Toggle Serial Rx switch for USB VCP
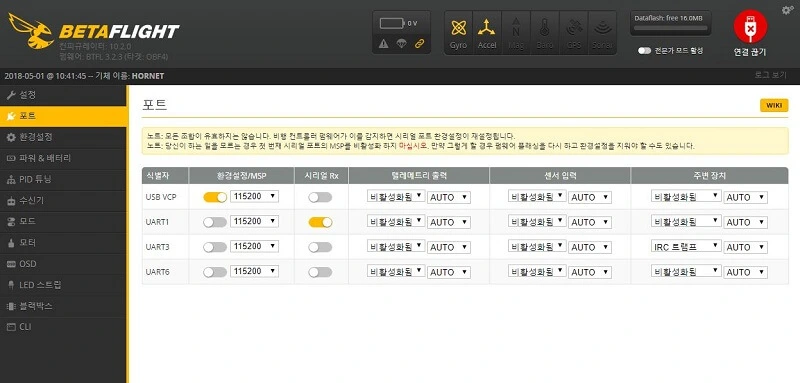This screenshot has height=383, width=800. [x=320, y=197]
